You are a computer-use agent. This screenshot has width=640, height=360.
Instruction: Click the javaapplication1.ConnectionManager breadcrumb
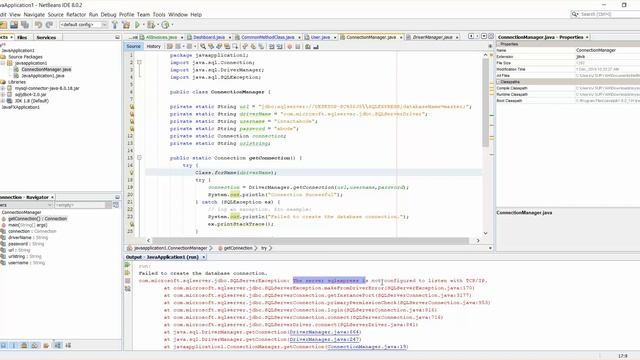[171, 248]
